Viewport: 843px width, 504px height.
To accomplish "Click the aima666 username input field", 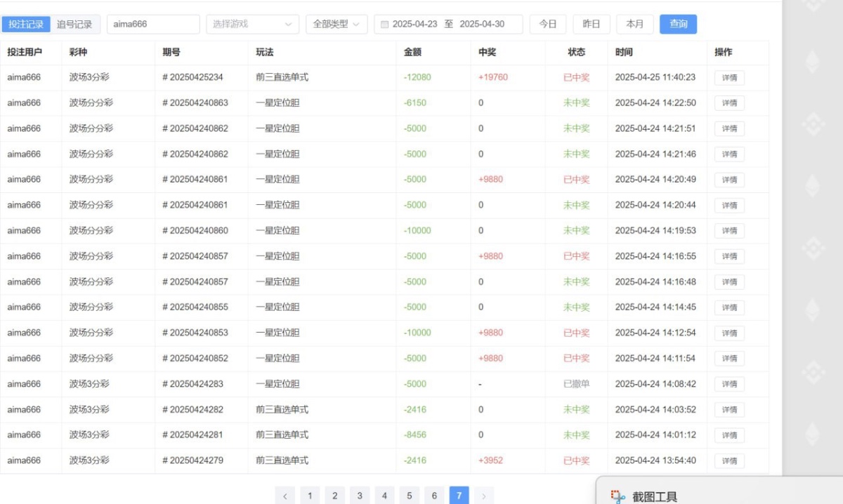I will [x=152, y=23].
